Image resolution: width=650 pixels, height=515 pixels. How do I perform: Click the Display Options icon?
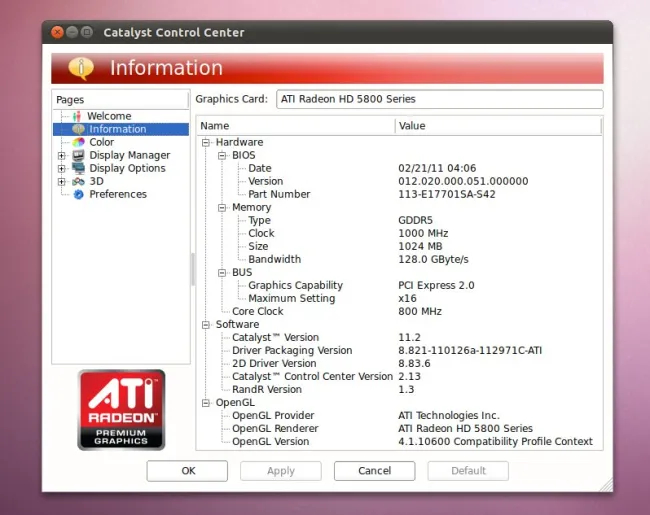pyautogui.click(x=77, y=168)
